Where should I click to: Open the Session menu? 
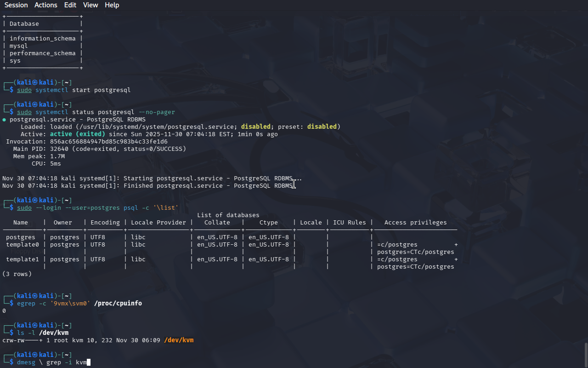click(x=16, y=5)
